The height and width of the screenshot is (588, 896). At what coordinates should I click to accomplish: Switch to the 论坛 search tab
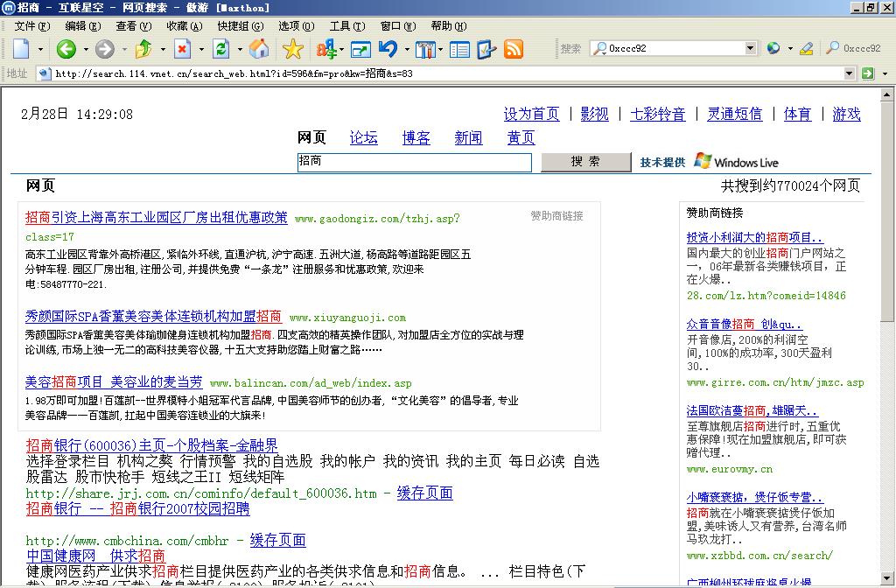pos(363,138)
